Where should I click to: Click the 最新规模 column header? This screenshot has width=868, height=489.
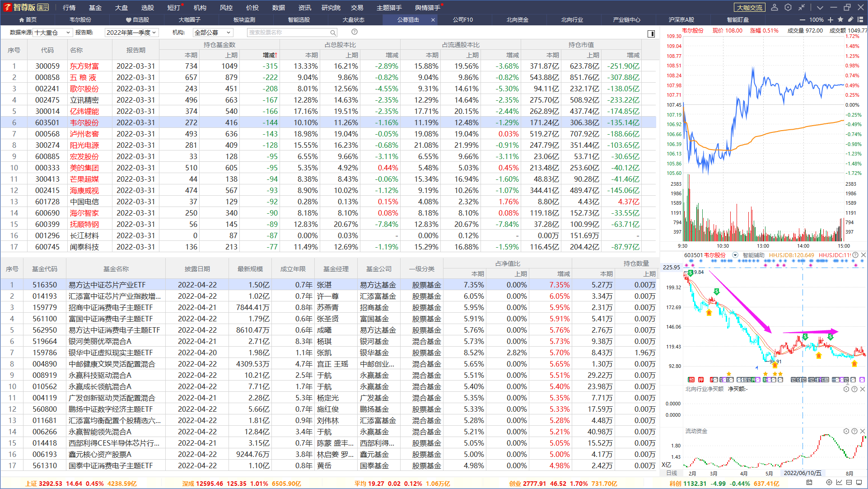pyautogui.click(x=250, y=269)
